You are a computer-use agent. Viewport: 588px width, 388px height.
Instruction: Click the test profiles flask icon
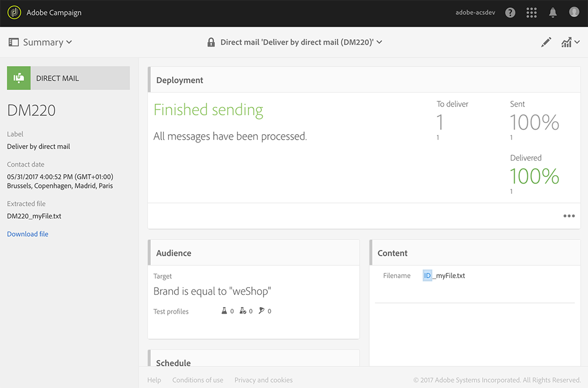(x=224, y=311)
